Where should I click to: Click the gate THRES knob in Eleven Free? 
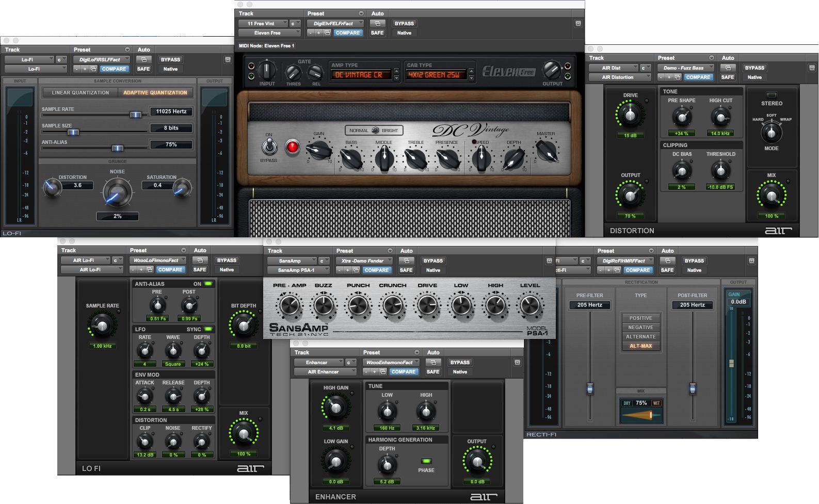293,73
